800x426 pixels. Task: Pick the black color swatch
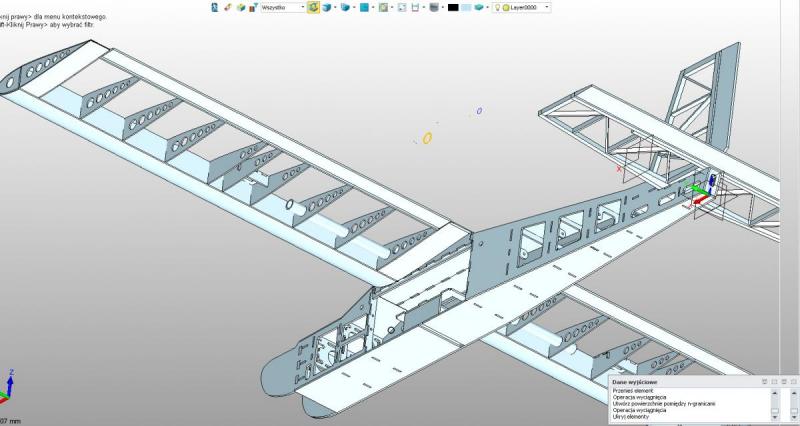(453, 7)
